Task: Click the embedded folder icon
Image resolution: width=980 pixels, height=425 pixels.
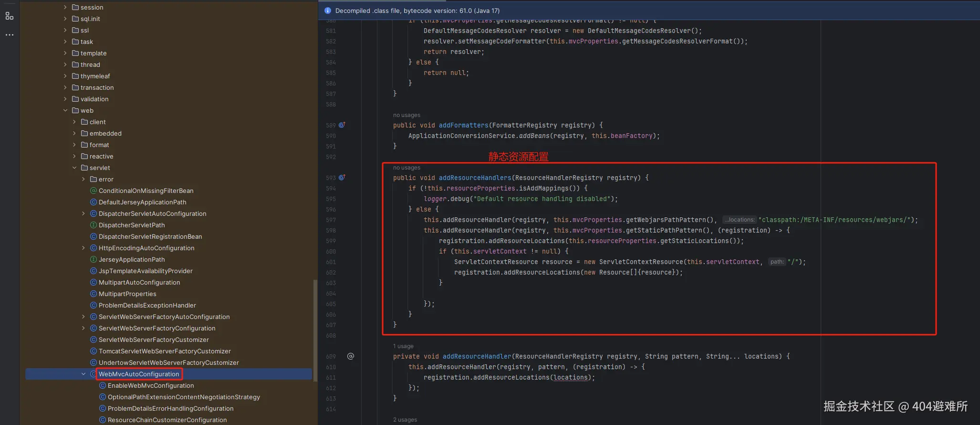Action: (x=84, y=133)
